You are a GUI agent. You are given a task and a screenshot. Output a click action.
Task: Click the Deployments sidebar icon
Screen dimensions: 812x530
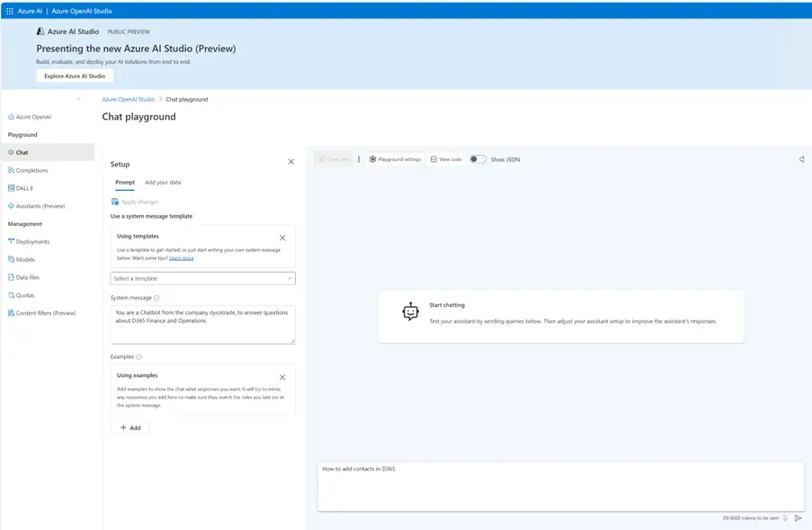[11, 241]
